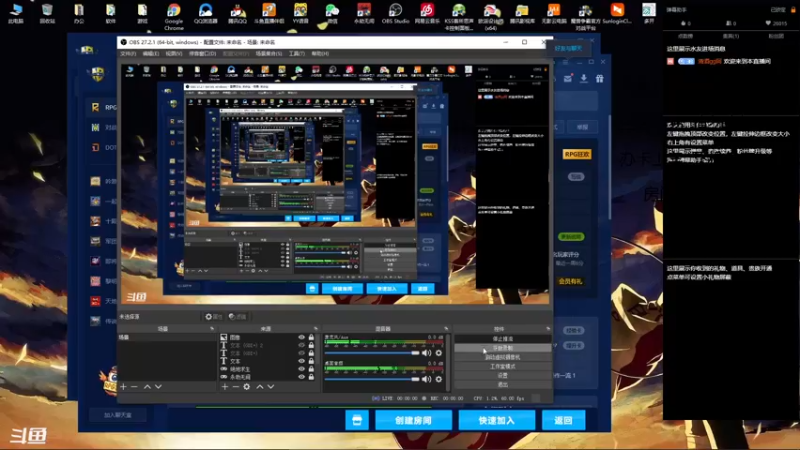
Task: Toggle eye icon on last source row
Action: tap(302, 377)
